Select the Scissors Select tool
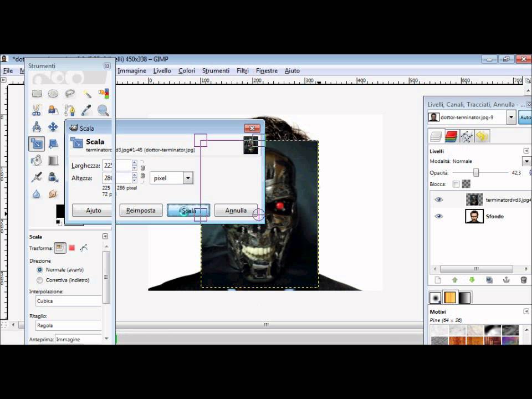532x399 pixels. click(x=37, y=110)
